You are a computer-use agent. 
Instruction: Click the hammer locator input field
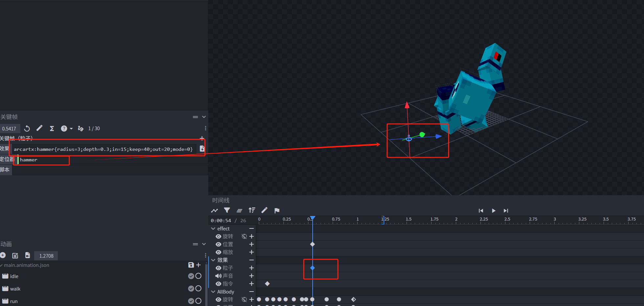click(43, 160)
